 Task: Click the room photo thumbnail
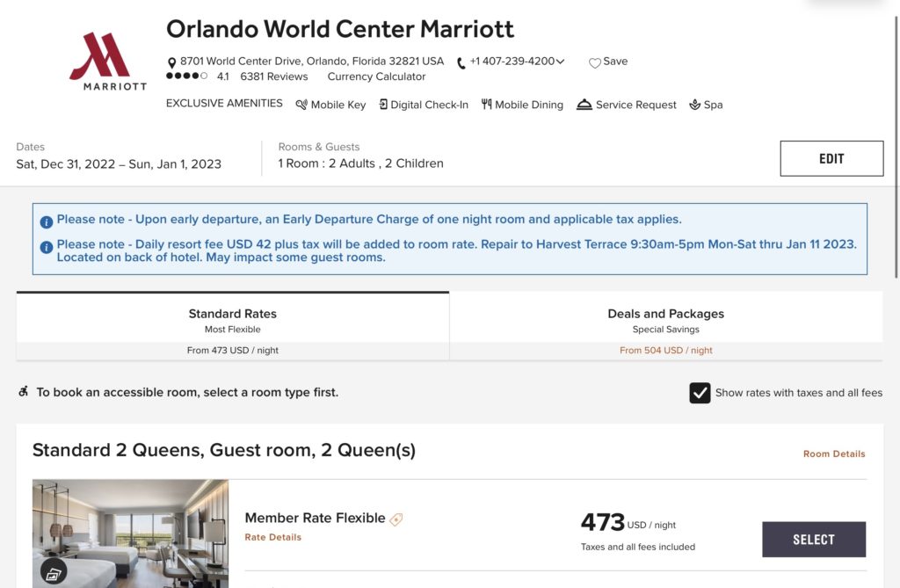130,533
